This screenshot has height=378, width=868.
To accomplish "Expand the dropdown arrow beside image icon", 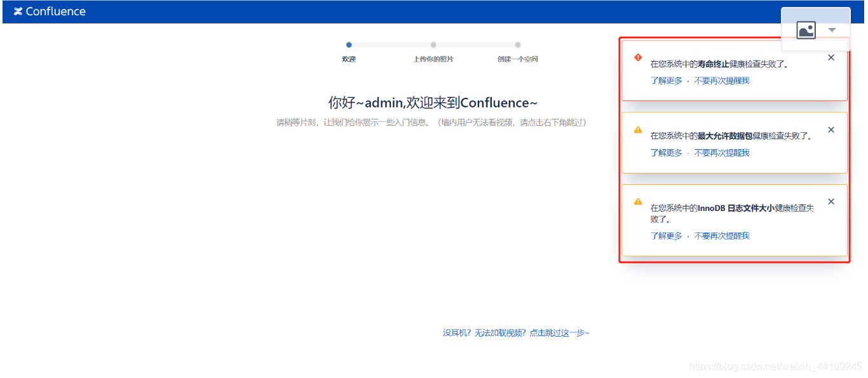I will click(x=832, y=30).
